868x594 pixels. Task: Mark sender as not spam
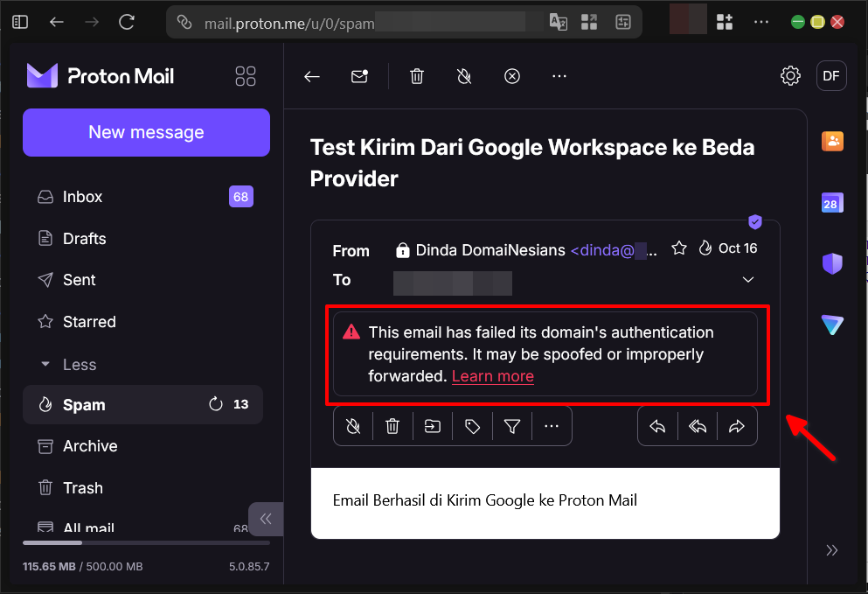click(x=353, y=426)
